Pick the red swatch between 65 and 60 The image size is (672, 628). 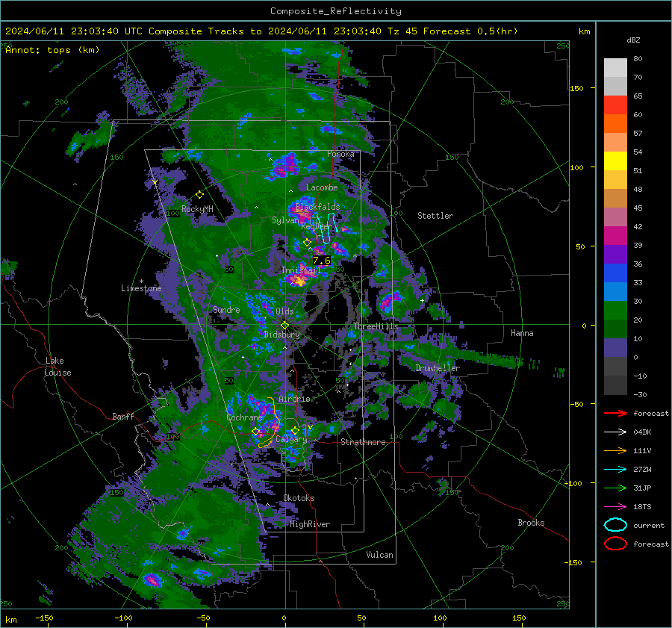pos(615,105)
